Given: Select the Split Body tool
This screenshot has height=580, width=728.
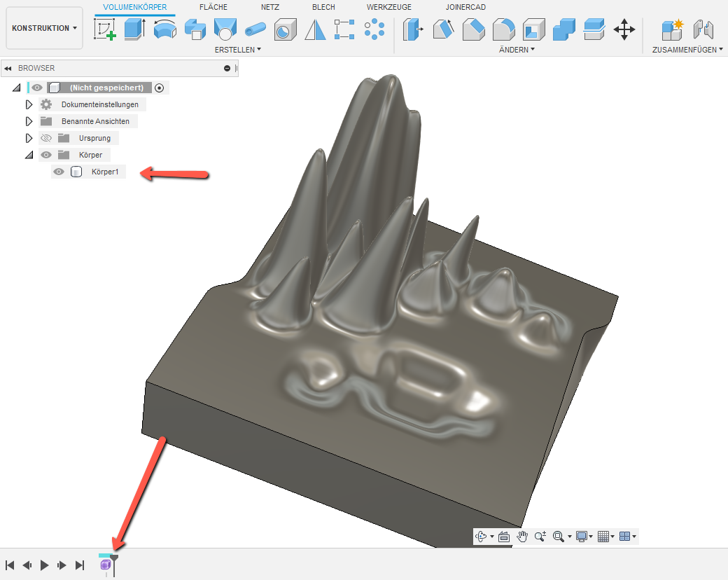Looking at the screenshot, I should point(594,29).
